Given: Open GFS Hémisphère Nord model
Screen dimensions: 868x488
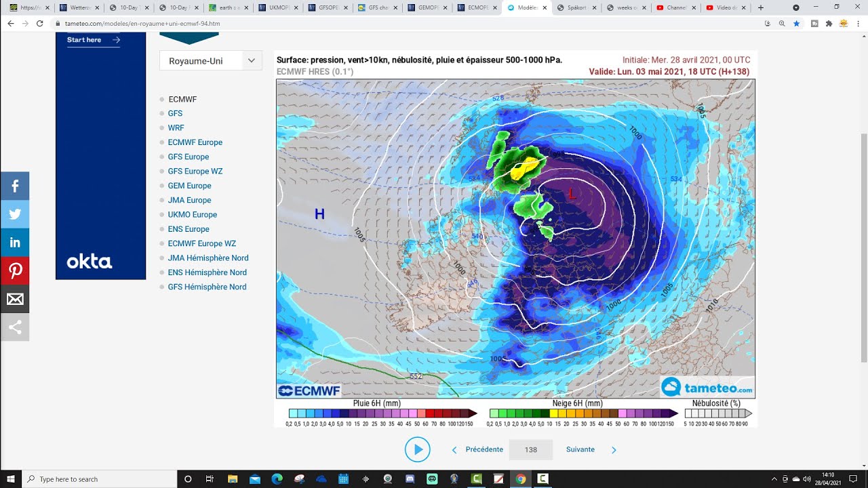Looking at the screenshot, I should coord(207,287).
